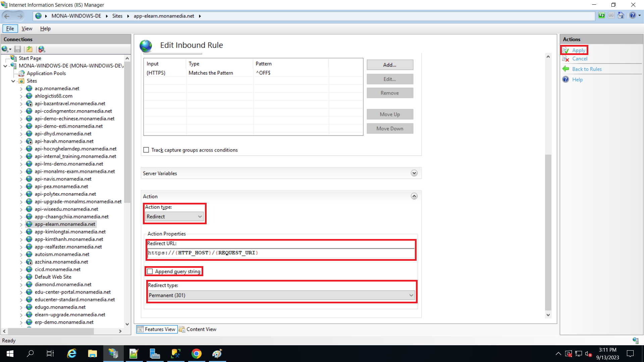Image resolution: width=644 pixels, height=362 pixels.
Task: Click the Task View taskbar icon
Action: point(50,354)
